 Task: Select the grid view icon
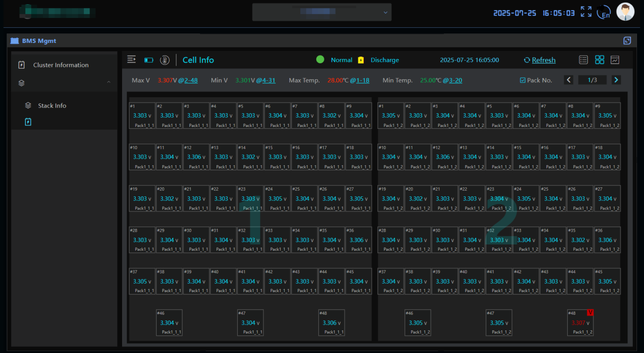tap(599, 60)
